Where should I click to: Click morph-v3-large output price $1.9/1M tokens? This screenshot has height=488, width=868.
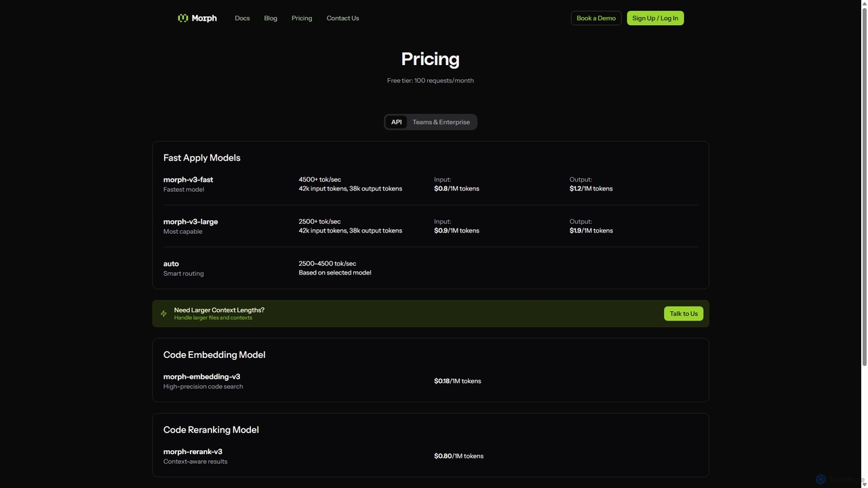pyautogui.click(x=591, y=230)
